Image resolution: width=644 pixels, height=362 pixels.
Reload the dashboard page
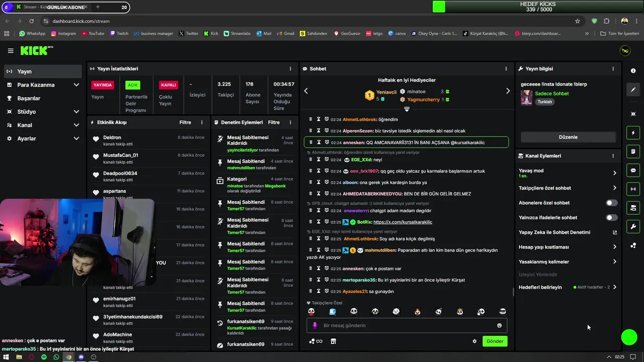(31, 21)
